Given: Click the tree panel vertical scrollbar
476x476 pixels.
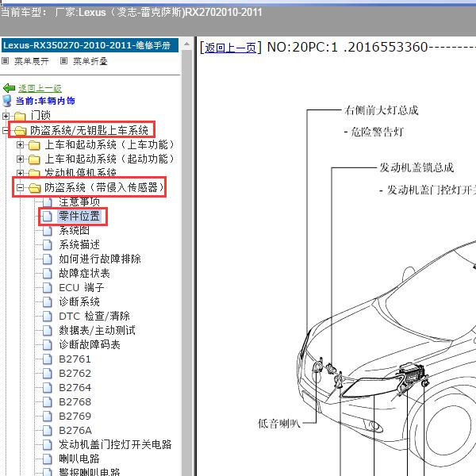Looking at the screenshot, I should [x=186, y=261].
